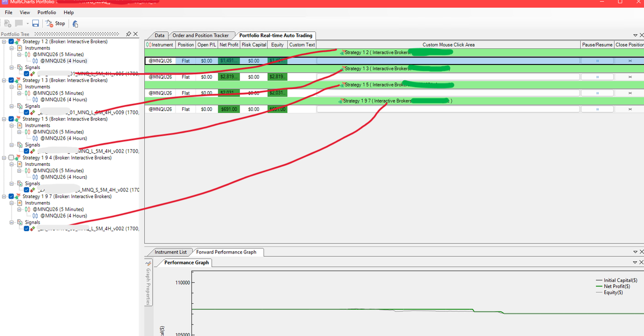Pin the Portfolio Tree panel

(128, 34)
